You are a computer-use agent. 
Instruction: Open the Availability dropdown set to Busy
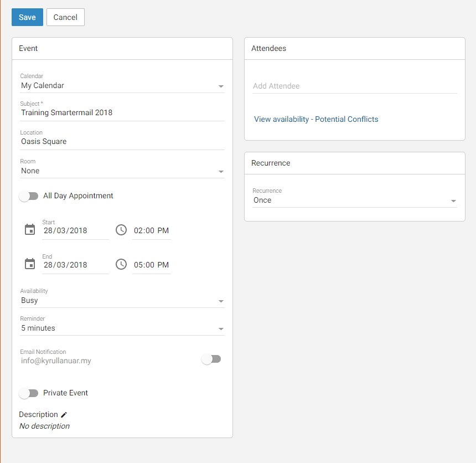[x=122, y=301]
